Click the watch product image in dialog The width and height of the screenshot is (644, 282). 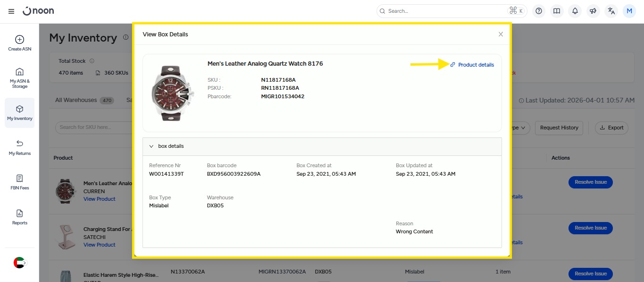coord(170,93)
